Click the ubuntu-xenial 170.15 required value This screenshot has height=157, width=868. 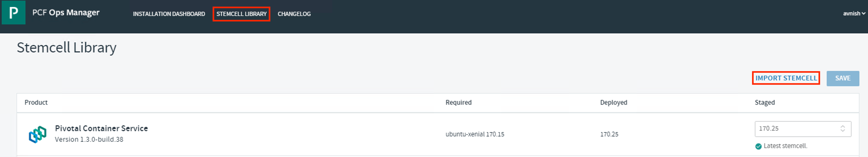point(475,134)
